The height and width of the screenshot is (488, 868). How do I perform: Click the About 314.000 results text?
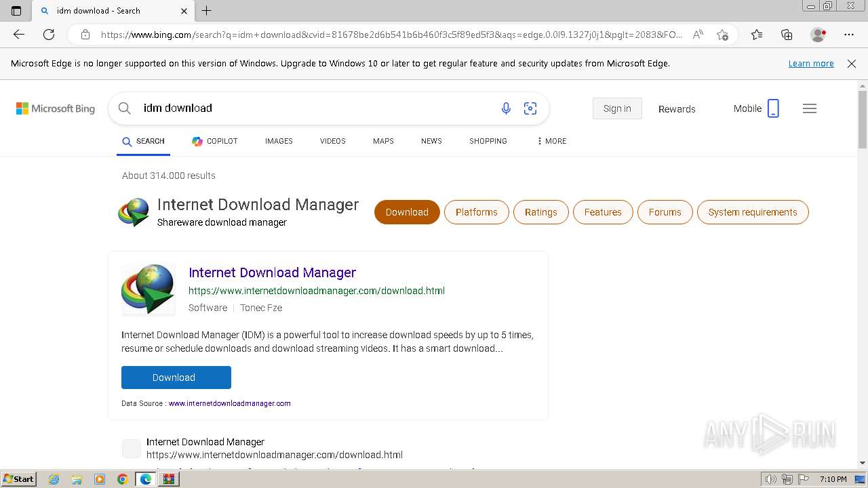(x=169, y=176)
